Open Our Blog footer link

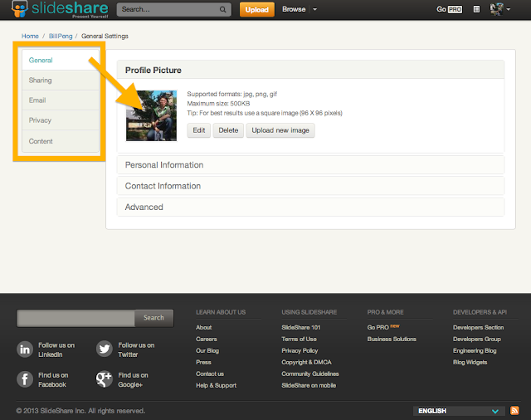point(207,350)
